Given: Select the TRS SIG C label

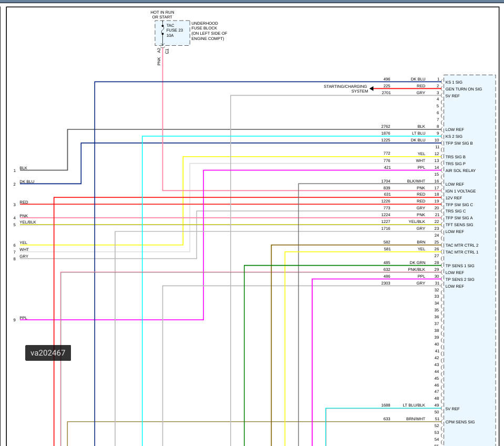Looking at the screenshot, I should coord(455,211).
